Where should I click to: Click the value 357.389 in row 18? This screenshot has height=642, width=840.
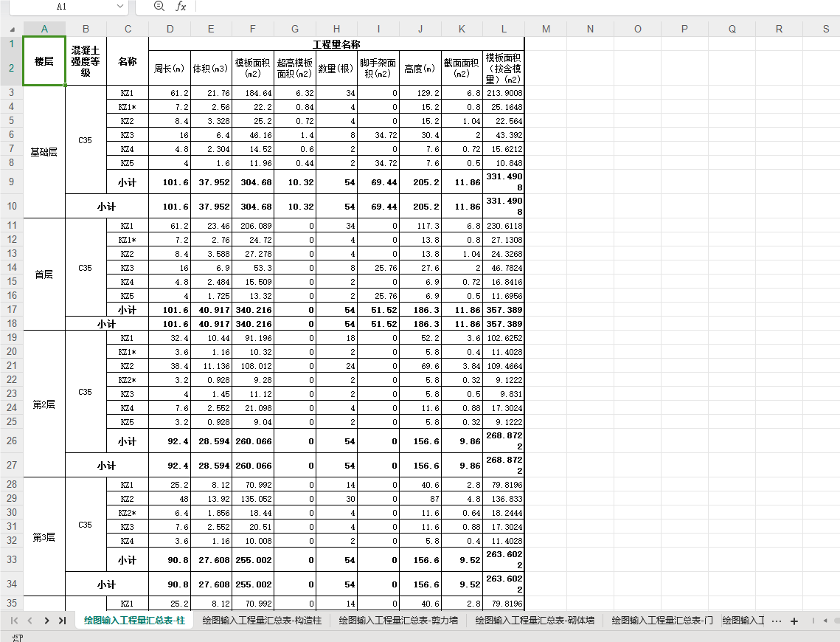pyautogui.click(x=504, y=324)
